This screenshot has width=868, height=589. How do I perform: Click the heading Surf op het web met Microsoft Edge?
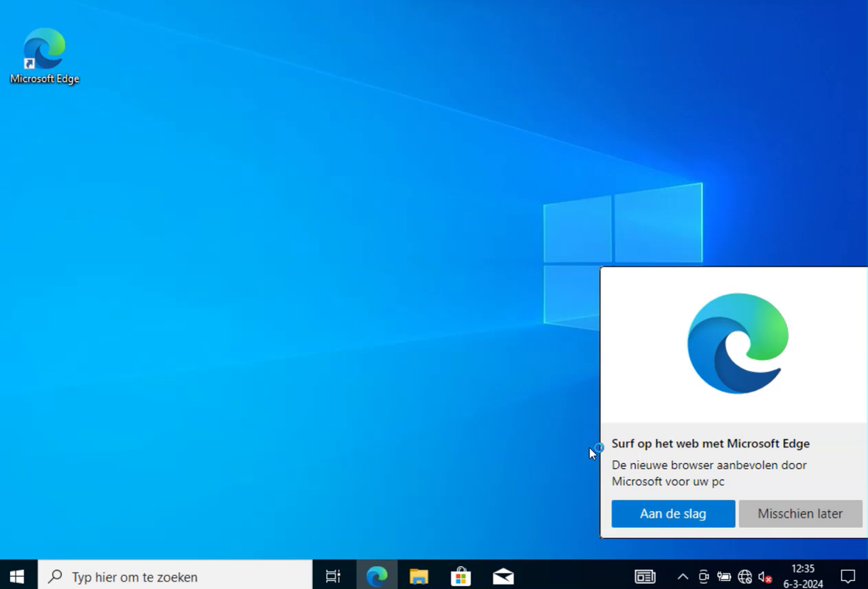[710, 443]
